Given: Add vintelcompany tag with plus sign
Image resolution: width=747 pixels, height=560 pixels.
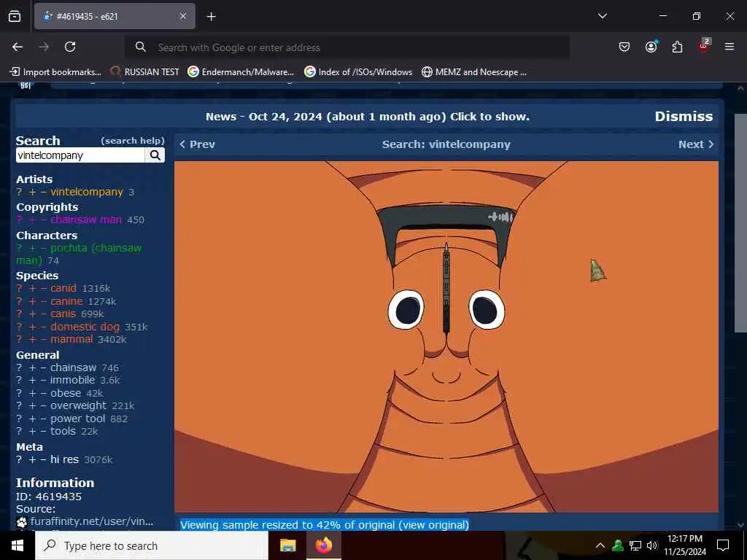Looking at the screenshot, I should (32, 192).
